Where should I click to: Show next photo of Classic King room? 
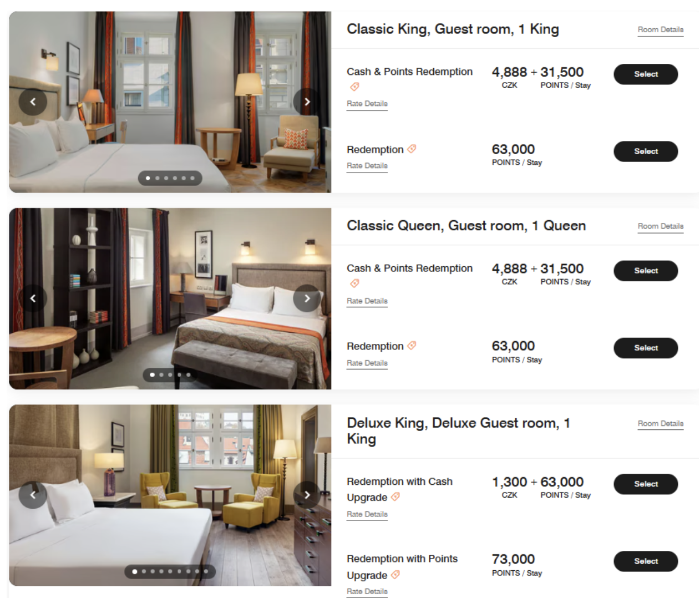(x=307, y=102)
